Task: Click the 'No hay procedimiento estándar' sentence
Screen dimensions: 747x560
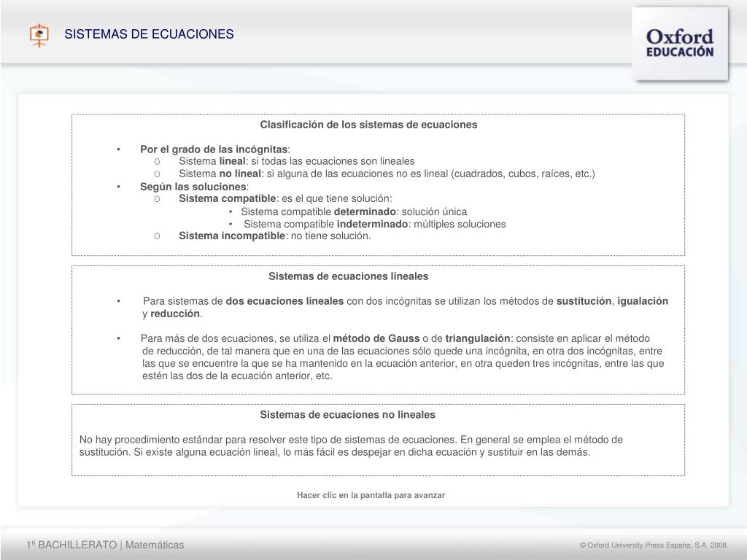Action: click(x=268, y=440)
